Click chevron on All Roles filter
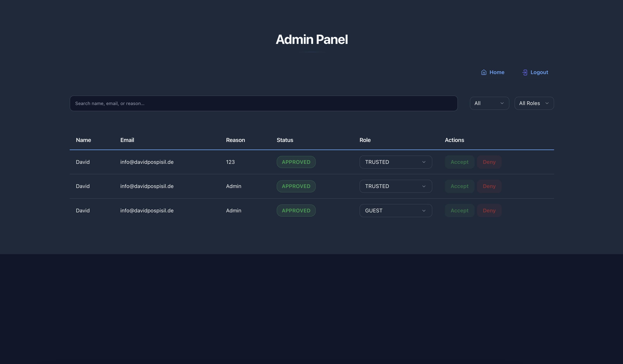Viewport: 623px width, 364px height. tap(547, 103)
